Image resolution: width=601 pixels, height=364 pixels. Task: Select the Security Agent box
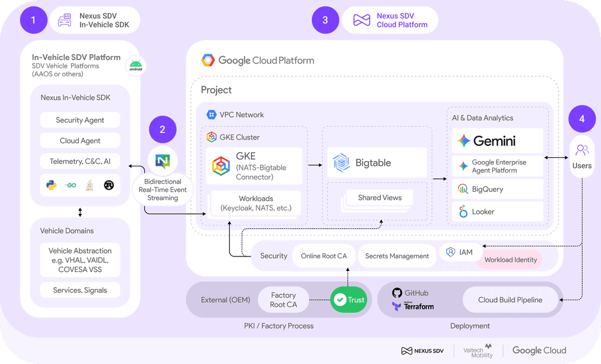click(80, 120)
